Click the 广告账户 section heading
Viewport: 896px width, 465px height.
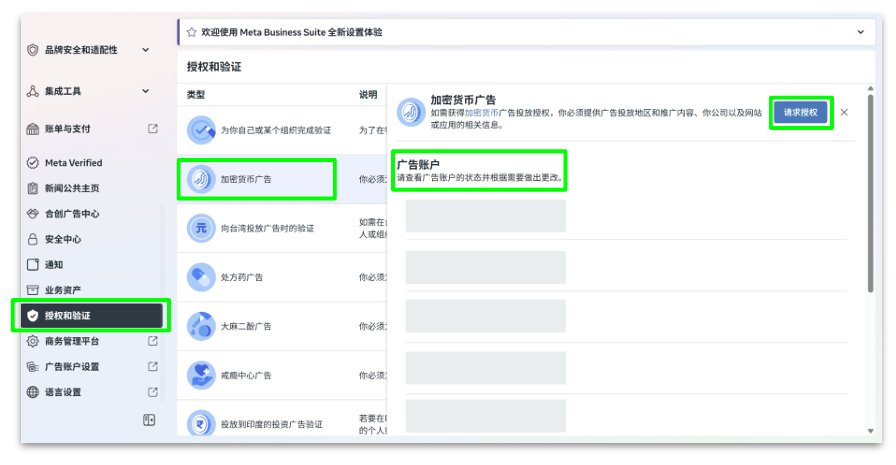coord(418,165)
